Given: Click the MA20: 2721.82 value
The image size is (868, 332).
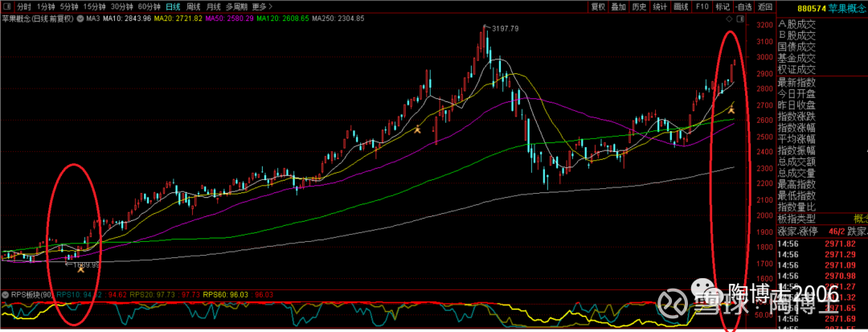Looking at the screenshot, I should pyautogui.click(x=178, y=18).
